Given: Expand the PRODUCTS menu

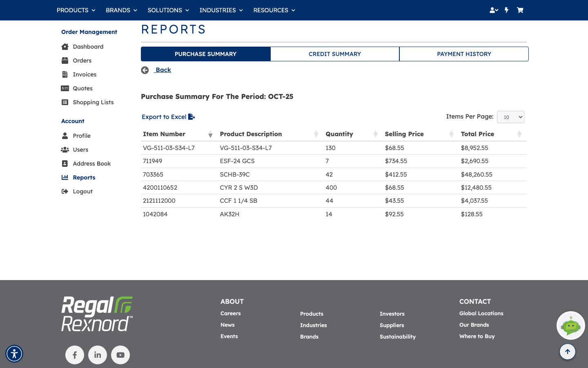Looking at the screenshot, I should coord(76,10).
